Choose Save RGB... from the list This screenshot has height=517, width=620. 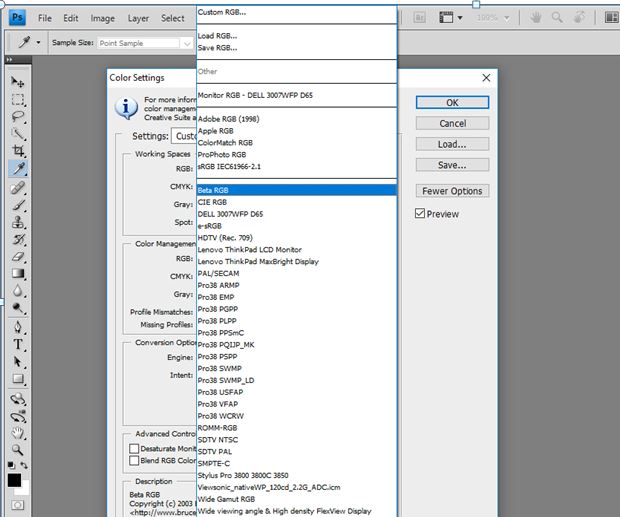pyautogui.click(x=297, y=48)
